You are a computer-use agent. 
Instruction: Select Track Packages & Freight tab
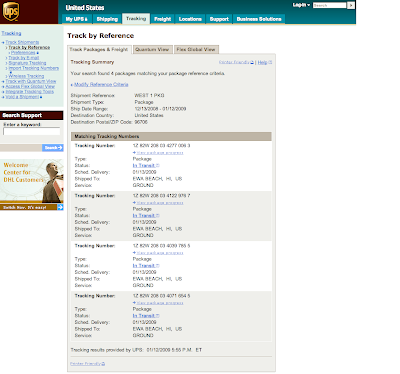[x=99, y=49]
